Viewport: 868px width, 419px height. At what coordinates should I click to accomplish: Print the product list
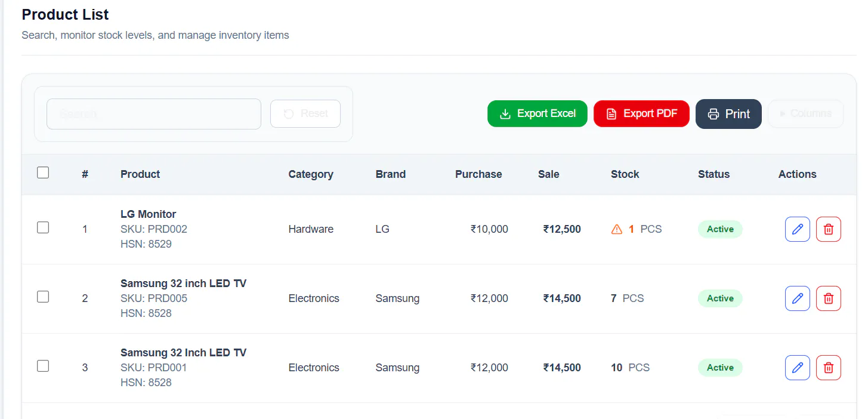pyautogui.click(x=728, y=114)
